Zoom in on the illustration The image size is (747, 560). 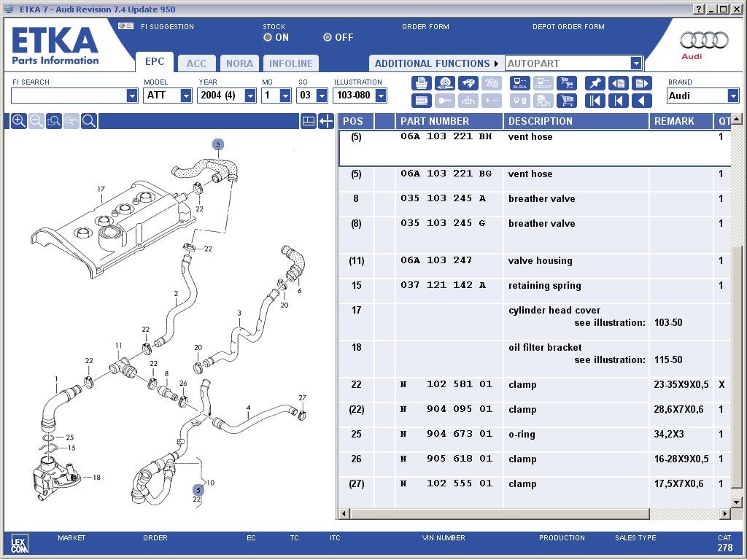click(18, 121)
